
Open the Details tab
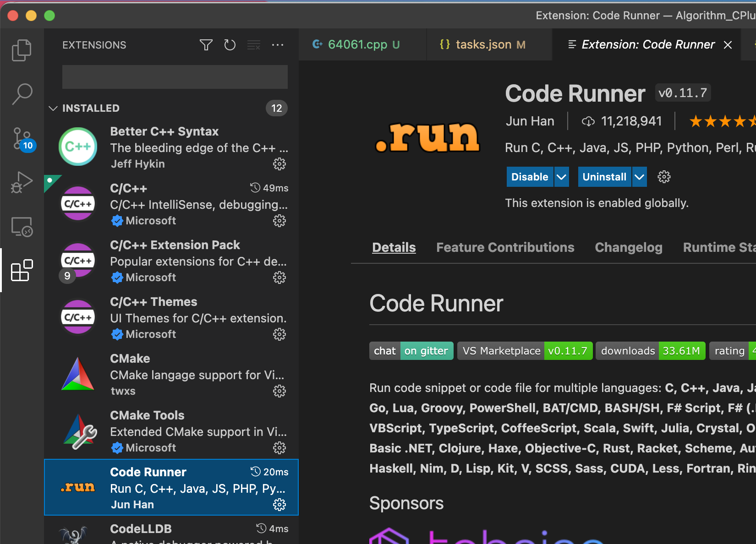point(394,247)
